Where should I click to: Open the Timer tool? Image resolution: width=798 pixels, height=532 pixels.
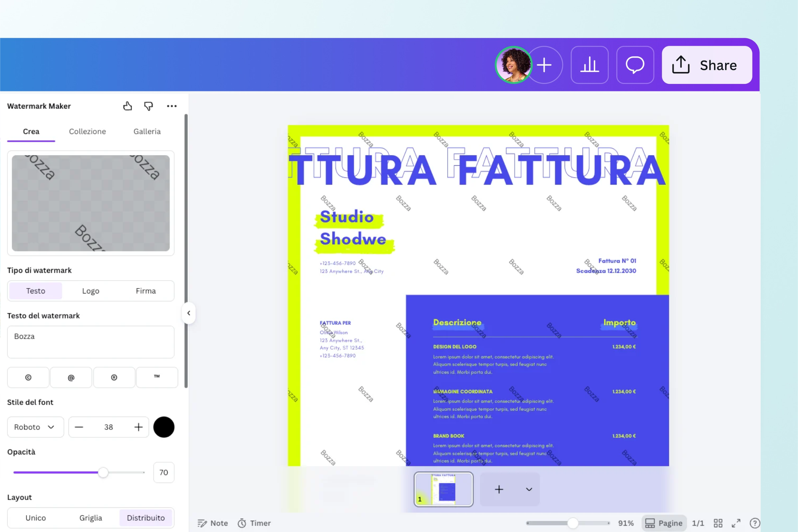point(254,523)
